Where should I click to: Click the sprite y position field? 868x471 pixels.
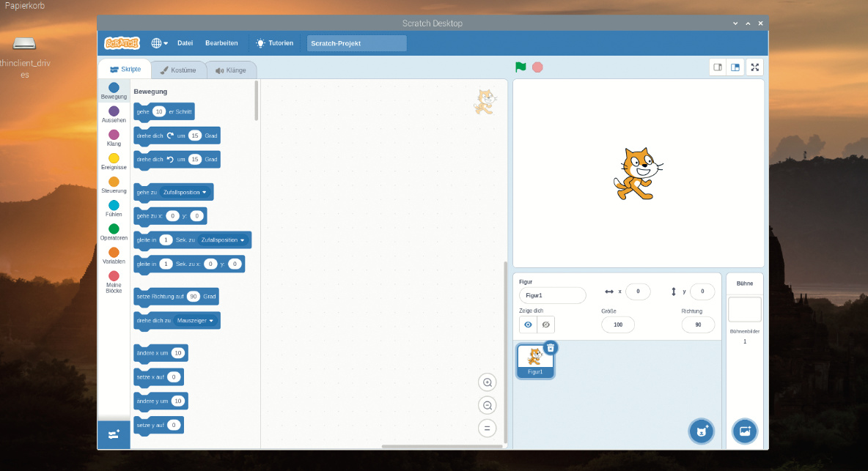click(x=702, y=292)
